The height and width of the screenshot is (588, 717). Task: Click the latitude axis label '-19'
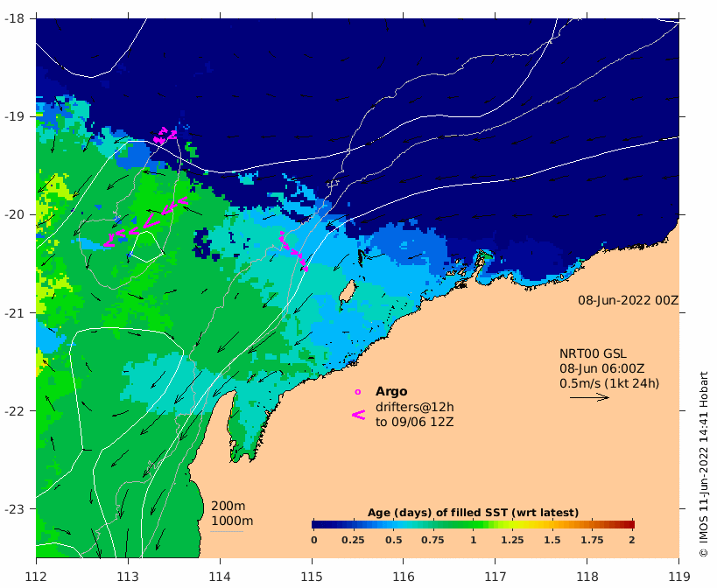tap(15, 116)
